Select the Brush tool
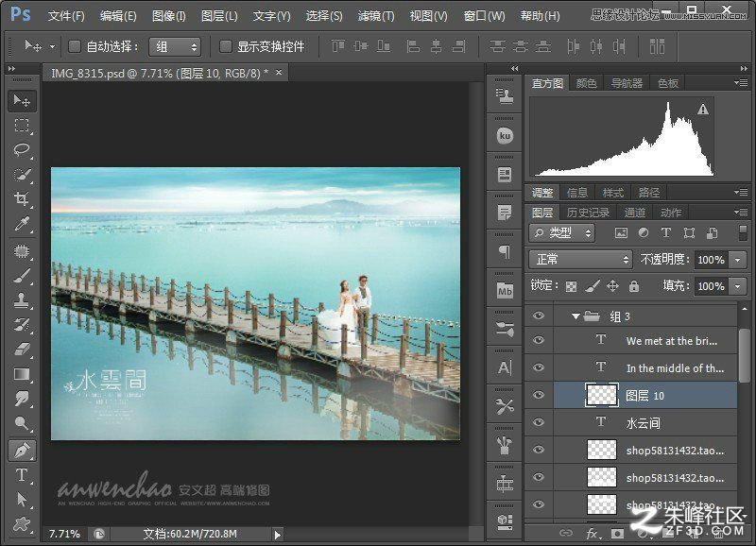Image resolution: width=756 pixels, height=546 pixels. [x=22, y=276]
